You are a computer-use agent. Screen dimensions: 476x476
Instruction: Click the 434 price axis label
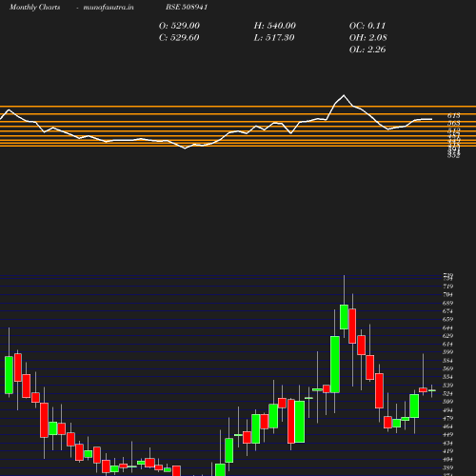(x=447, y=443)
